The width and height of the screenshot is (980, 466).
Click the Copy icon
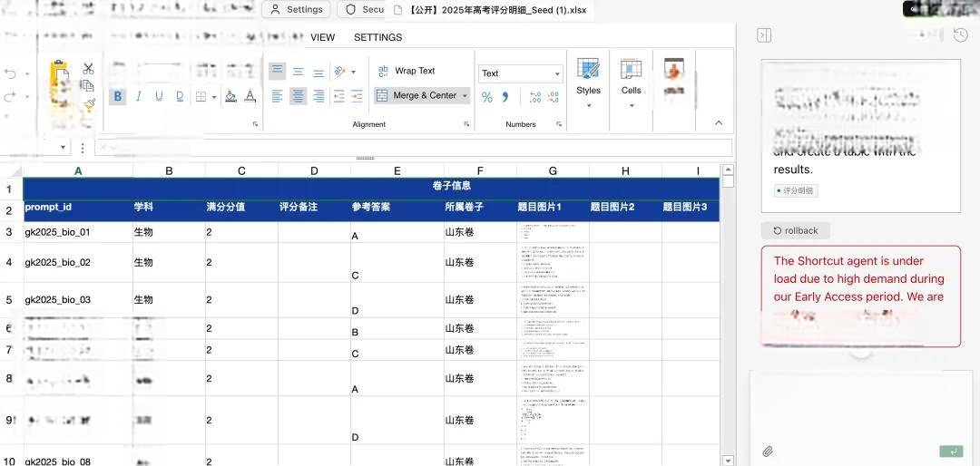[88, 86]
